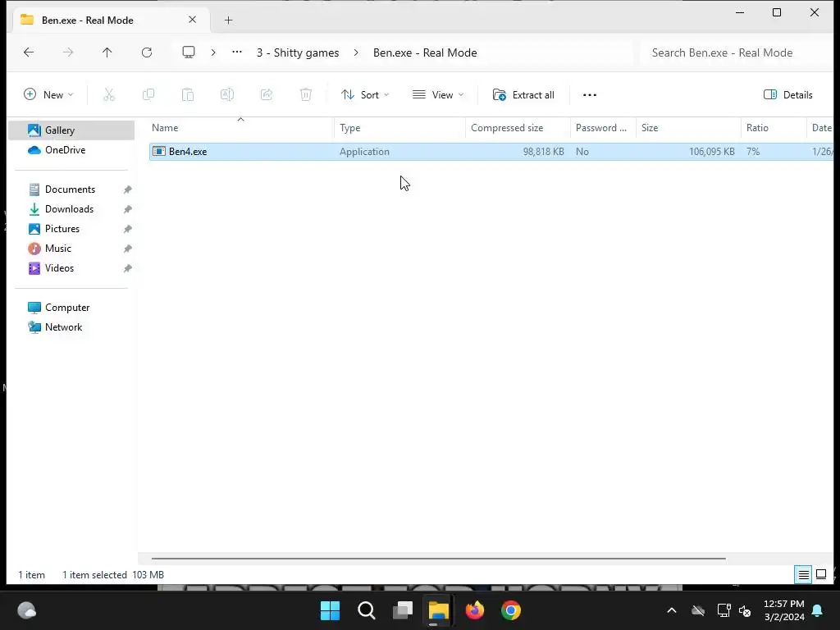Open the Windows Start menu

pyautogui.click(x=330, y=610)
